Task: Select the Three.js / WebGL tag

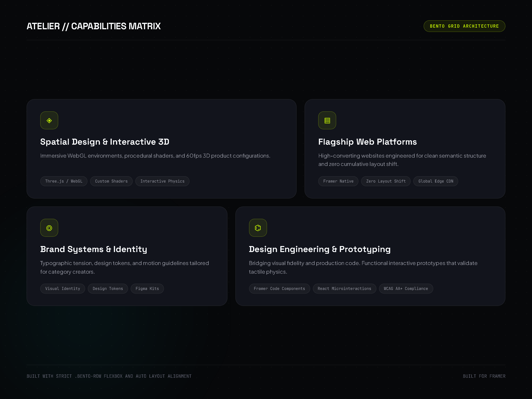Action: point(64,181)
